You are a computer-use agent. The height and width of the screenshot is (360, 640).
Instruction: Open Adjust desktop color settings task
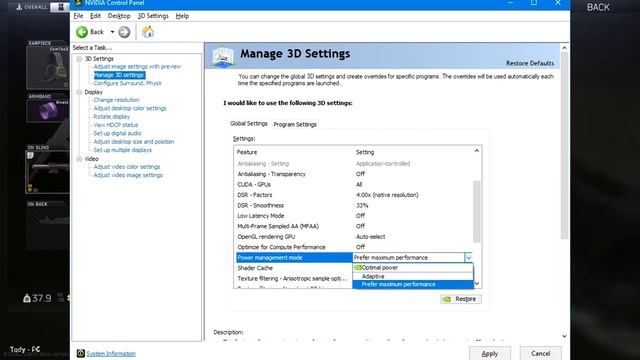[130, 108]
